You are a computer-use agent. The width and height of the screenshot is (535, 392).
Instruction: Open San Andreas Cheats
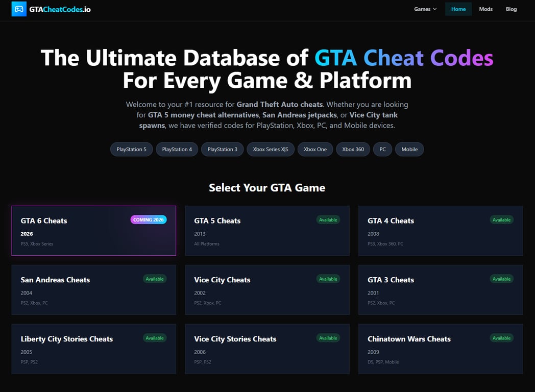click(94, 290)
